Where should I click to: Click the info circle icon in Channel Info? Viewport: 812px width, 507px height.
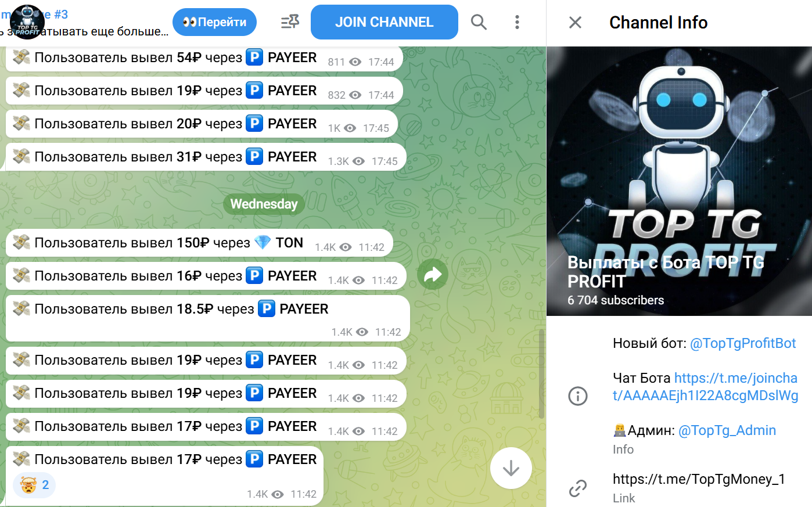(x=578, y=396)
